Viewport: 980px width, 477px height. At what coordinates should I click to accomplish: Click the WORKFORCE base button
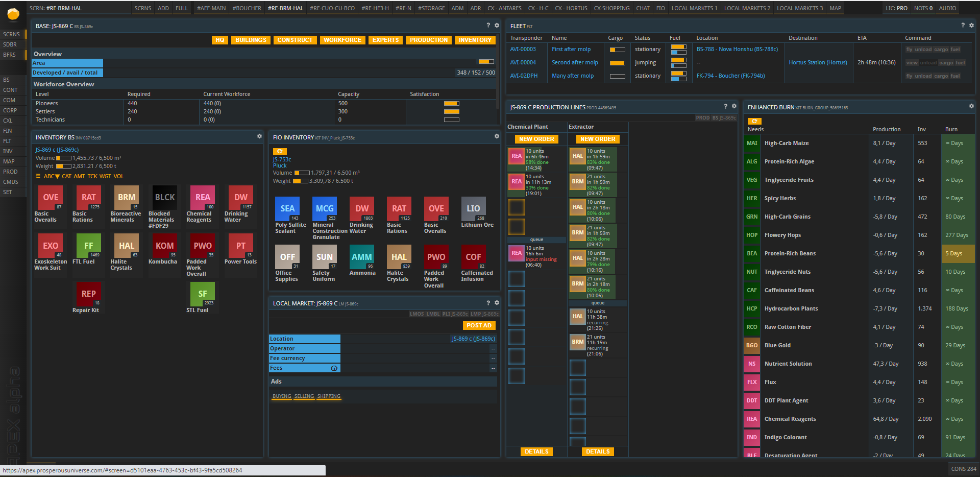click(342, 40)
